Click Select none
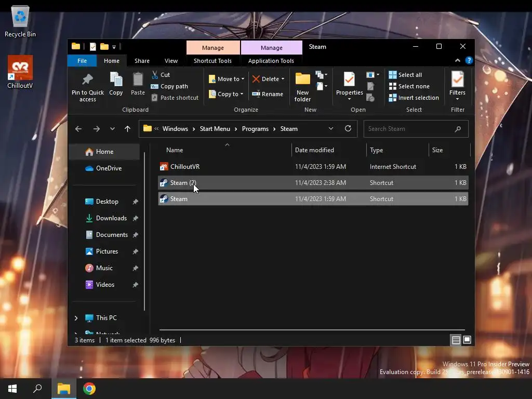 (x=409, y=86)
